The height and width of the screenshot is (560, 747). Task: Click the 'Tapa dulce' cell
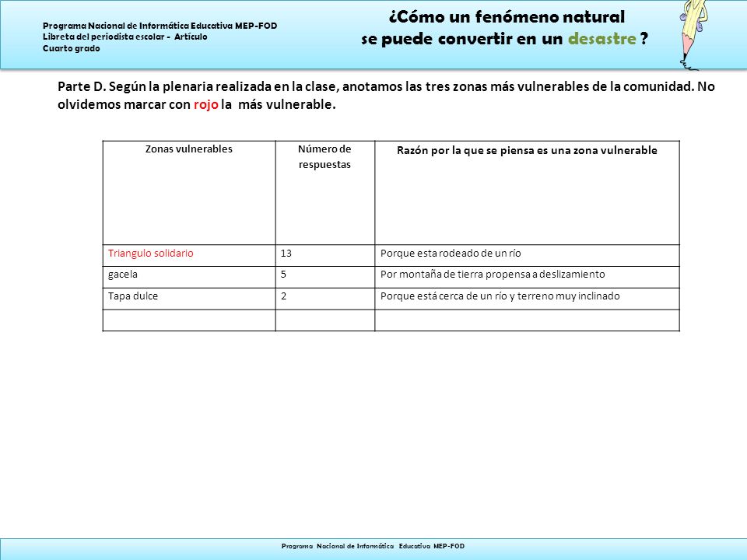click(189, 299)
